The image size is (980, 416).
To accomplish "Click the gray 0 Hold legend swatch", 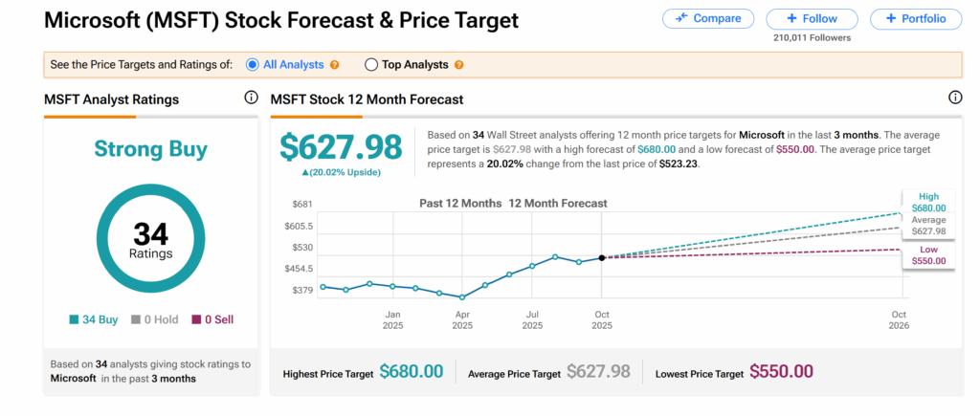I will click(136, 320).
